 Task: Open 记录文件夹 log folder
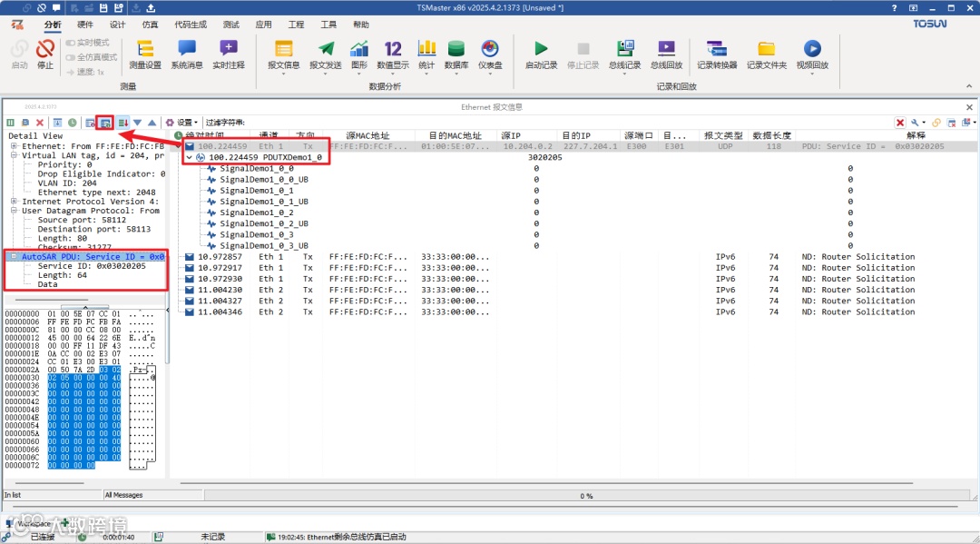coord(766,54)
